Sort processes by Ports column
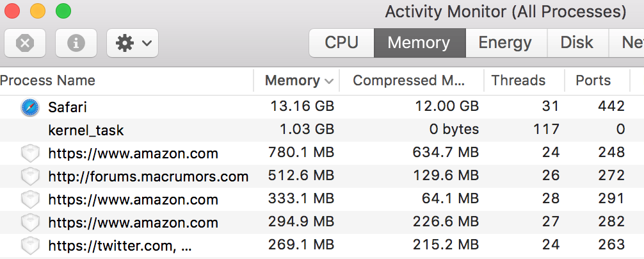Image resolution: width=644 pixels, height=259 pixels. point(593,81)
